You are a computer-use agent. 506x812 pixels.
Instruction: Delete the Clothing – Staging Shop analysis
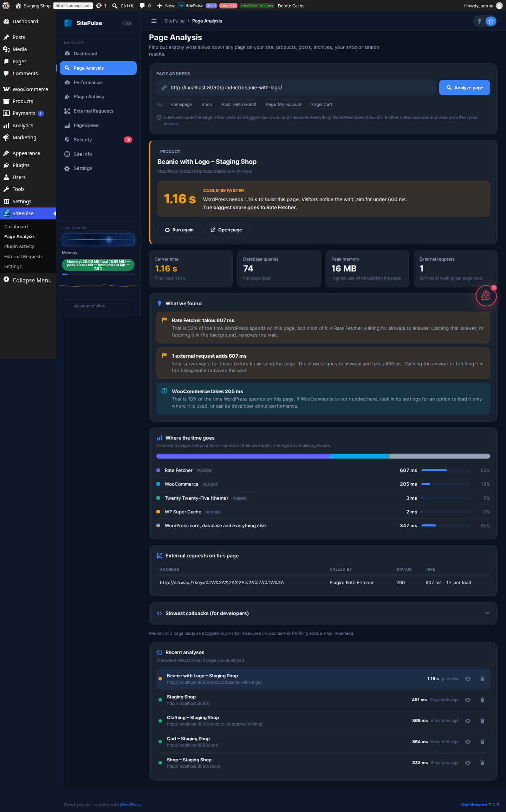click(482, 721)
